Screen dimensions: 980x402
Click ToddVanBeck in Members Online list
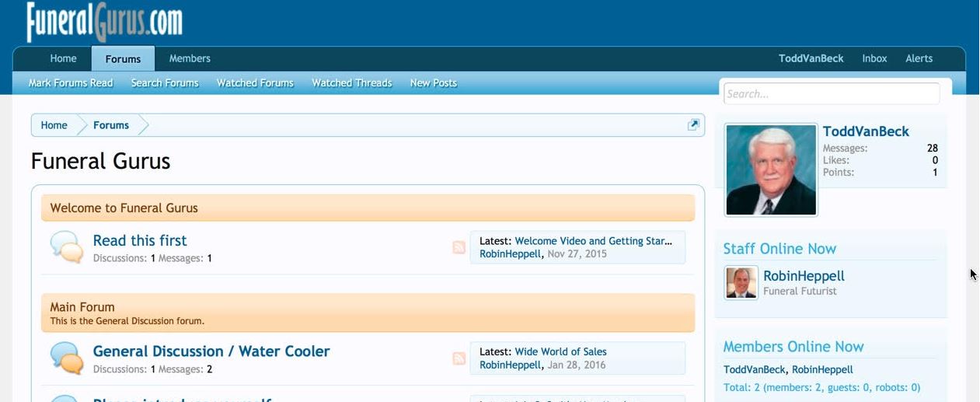pos(755,369)
